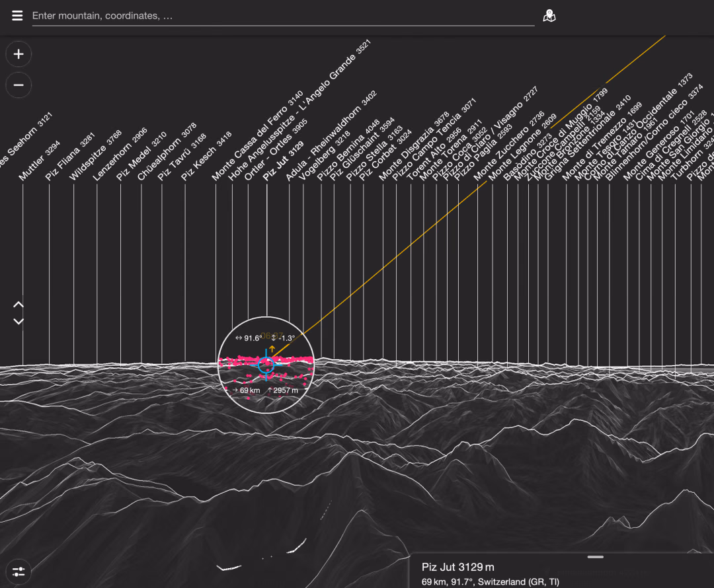The width and height of the screenshot is (714, 588).
Task: Click the blue crosshair target in the viewfinder
Action: click(266, 365)
